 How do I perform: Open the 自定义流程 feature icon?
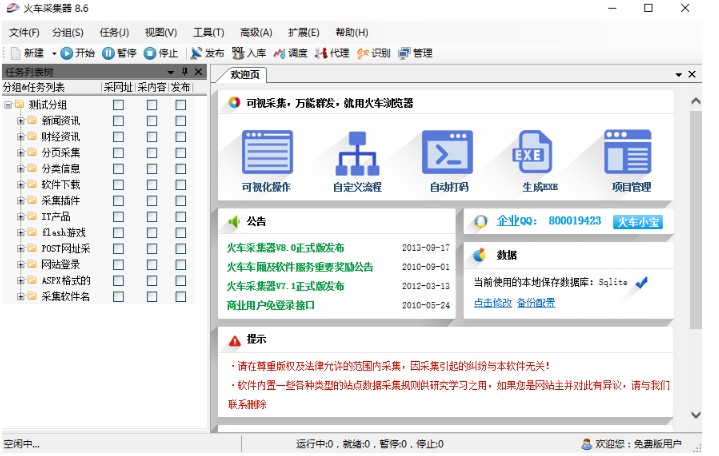point(357,153)
